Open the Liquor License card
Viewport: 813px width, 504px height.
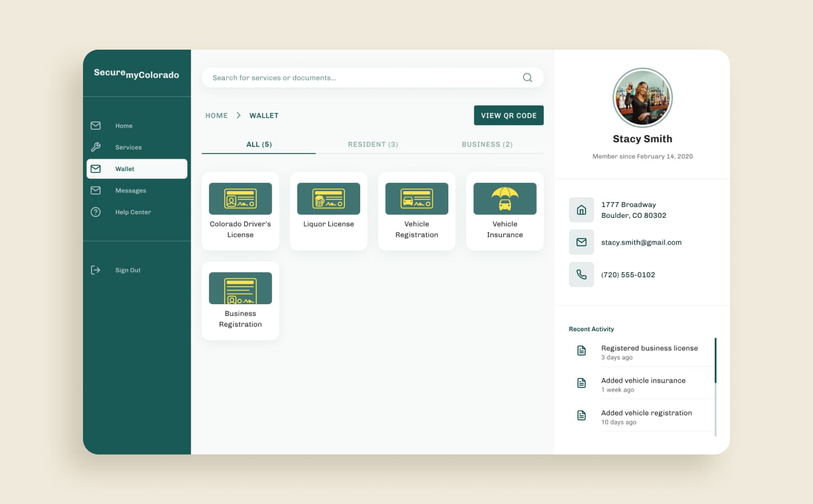tap(328, 211)
